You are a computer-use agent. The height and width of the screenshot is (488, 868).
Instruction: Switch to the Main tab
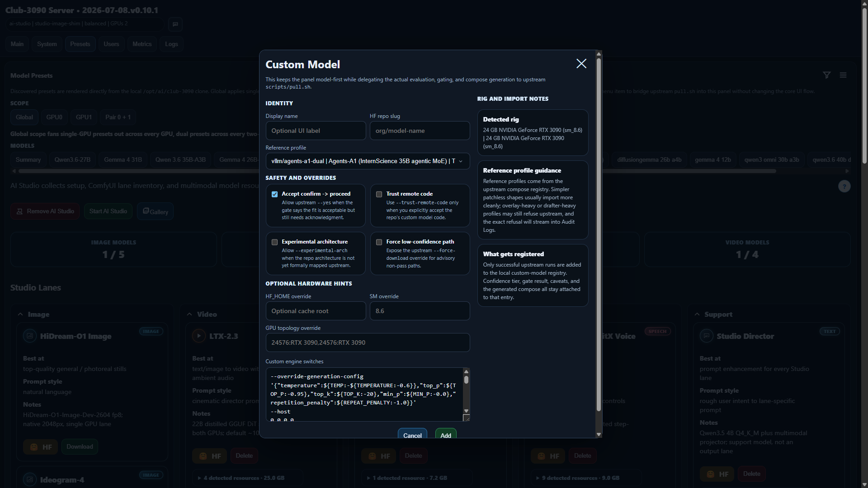[17, 44]
